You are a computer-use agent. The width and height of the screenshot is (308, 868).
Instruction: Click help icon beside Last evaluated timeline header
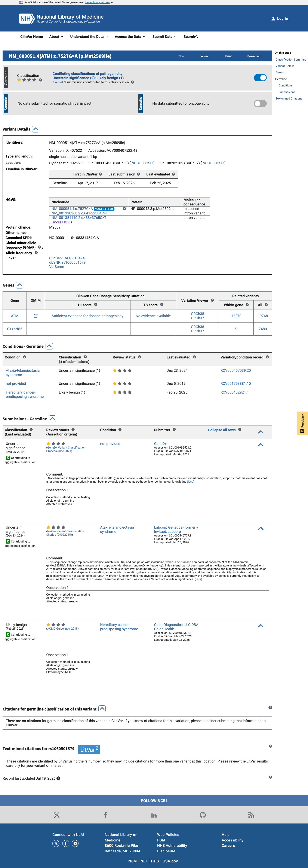tap(173, 174)
